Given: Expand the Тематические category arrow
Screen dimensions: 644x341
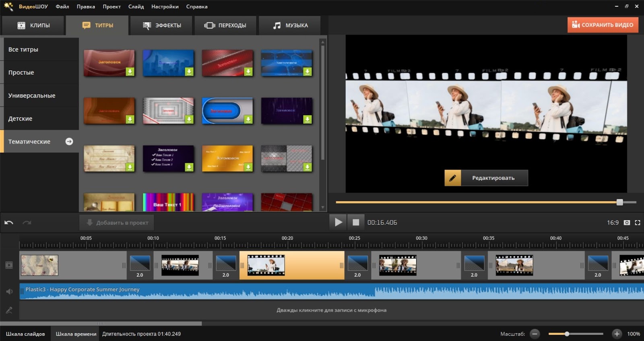Looking at the screenshot, I should 69,142.
